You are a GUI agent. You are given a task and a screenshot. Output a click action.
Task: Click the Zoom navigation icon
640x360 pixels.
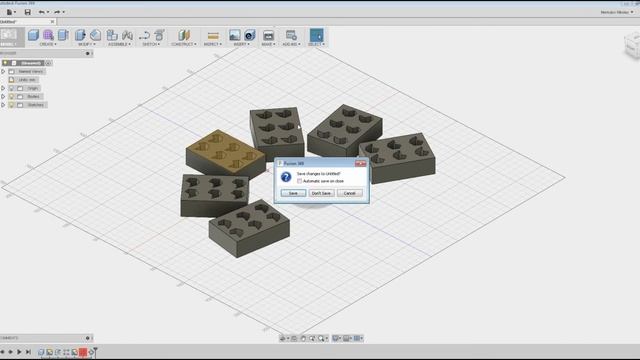pyautogui.click(x=312, y=338)
